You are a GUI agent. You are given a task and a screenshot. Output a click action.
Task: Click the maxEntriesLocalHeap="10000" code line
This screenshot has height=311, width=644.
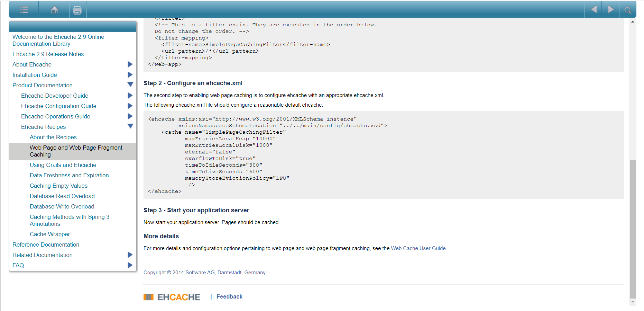(230, 139)
